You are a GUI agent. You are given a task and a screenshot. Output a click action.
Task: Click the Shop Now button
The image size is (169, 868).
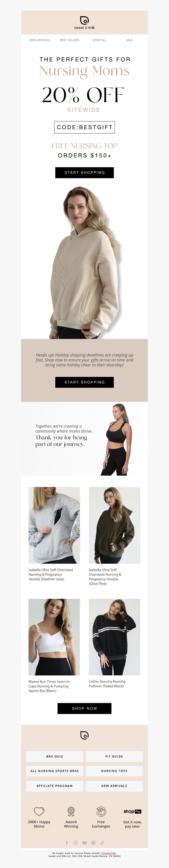point(84,708)
